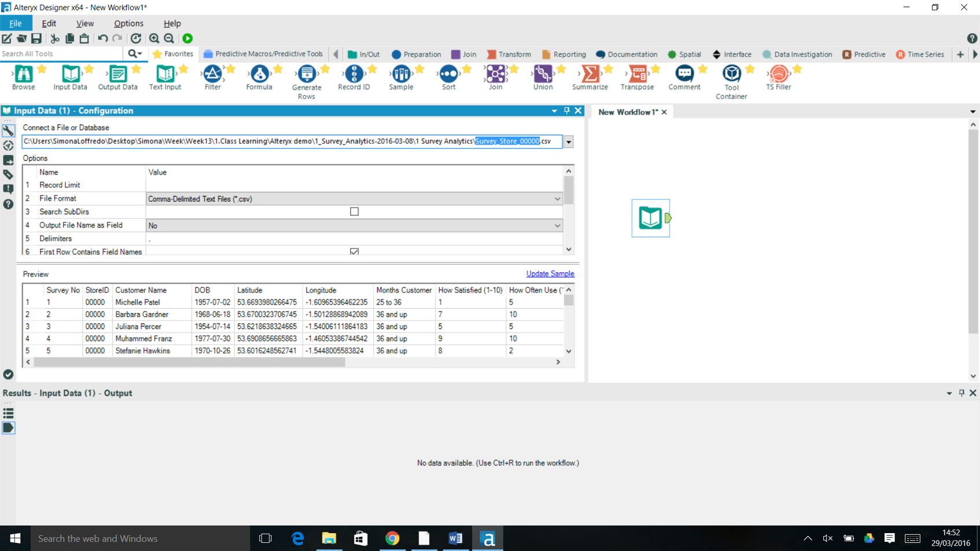The image size is (980, 551).
Task: Open the configuration wrench sidebar icon
Action: (x=8, y=131)
